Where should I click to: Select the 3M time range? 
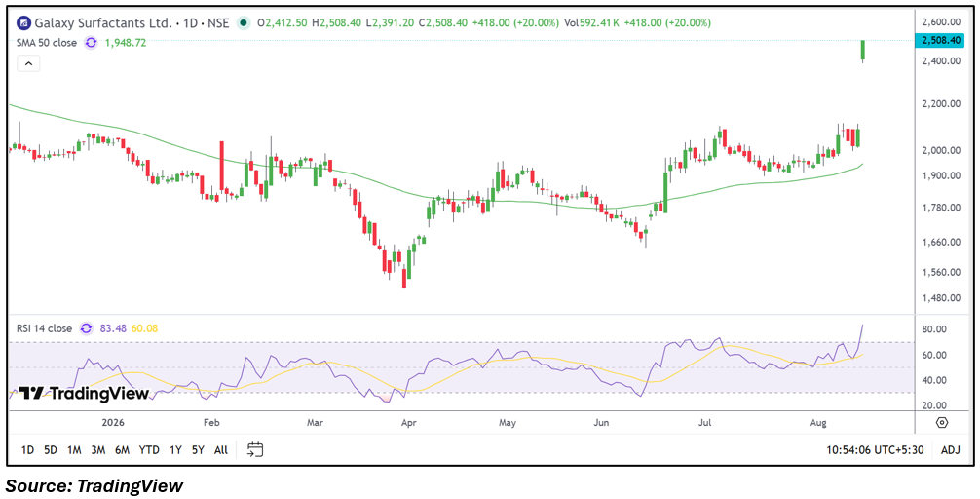coord(97,449)
